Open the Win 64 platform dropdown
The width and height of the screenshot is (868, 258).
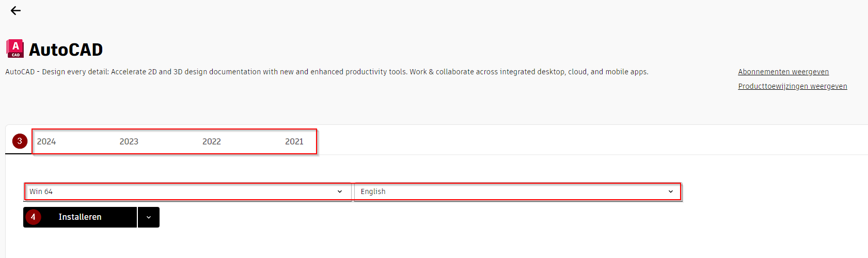click(187, 191)
